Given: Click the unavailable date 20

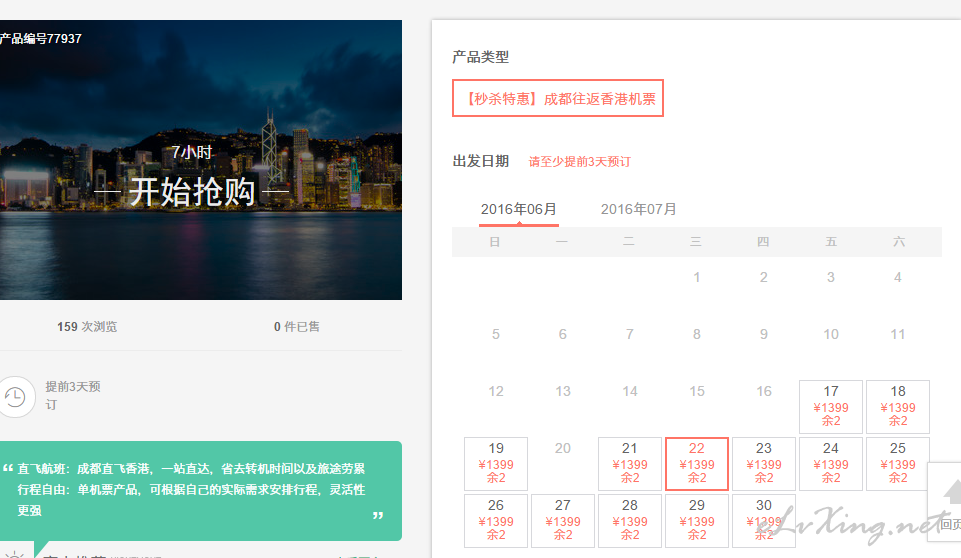Looking at the screenshot, I should click(563, 448).
